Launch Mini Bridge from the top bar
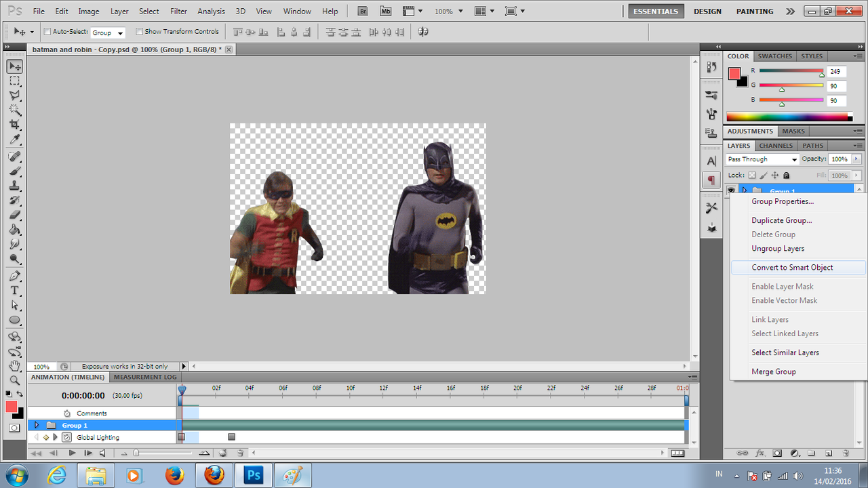Screen dimensions: 868x488 (x=386, y=12)
